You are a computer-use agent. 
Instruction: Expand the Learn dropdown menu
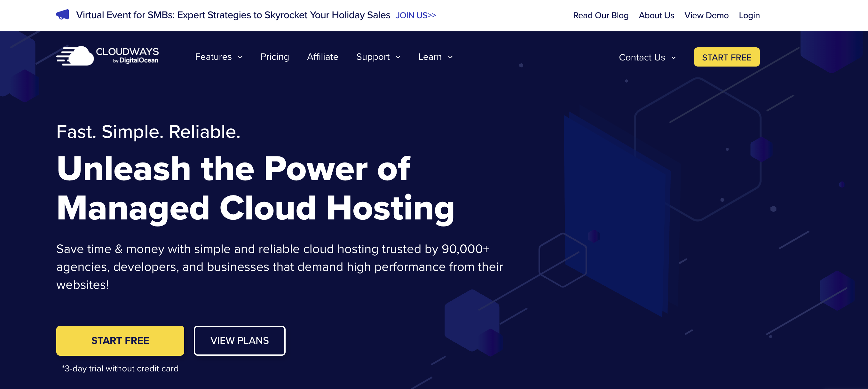pyautogui.click(x=430, y=57)
